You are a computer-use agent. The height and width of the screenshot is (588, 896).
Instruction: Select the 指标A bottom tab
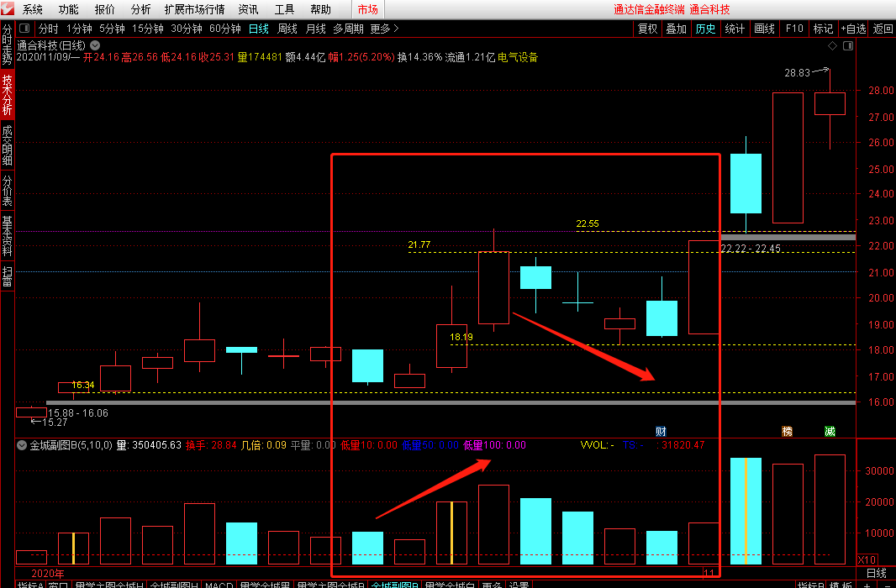tap(30, 585)
